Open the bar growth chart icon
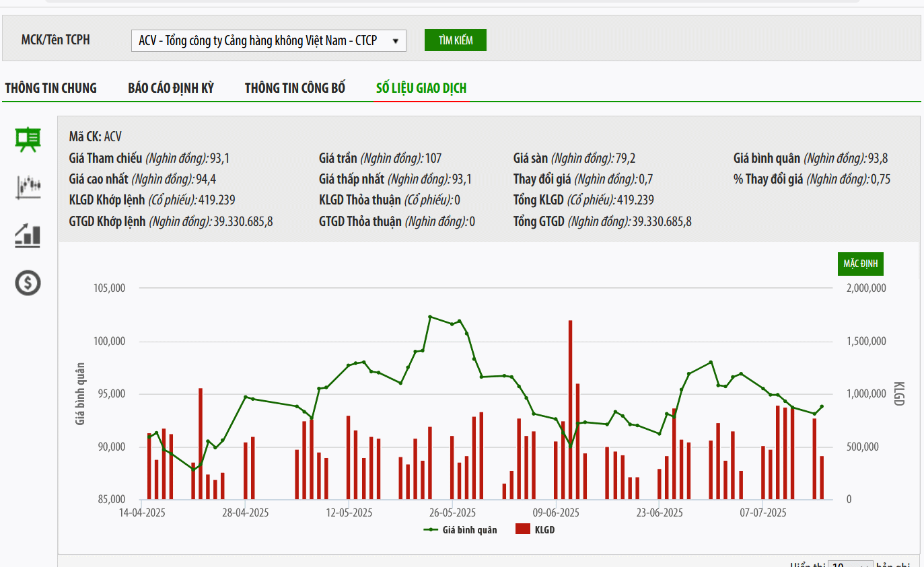This screenshot has width=924, height=567. (28, 235)
